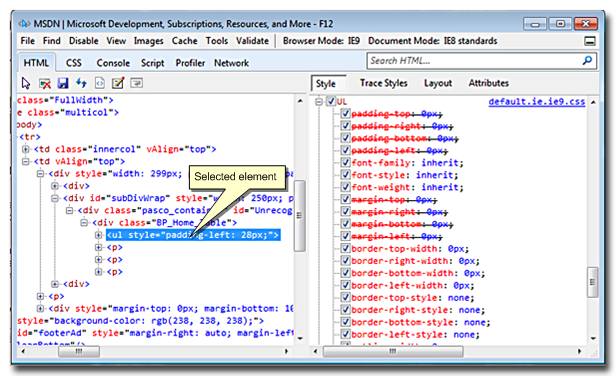
Task: Collapse the BP_Home_Table div node
Action: [84, 223]
